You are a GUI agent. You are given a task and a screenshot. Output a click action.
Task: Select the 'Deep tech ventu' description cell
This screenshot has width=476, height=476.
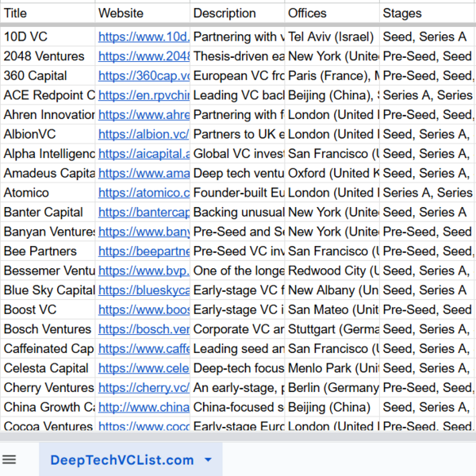click(x=237, y=173)
